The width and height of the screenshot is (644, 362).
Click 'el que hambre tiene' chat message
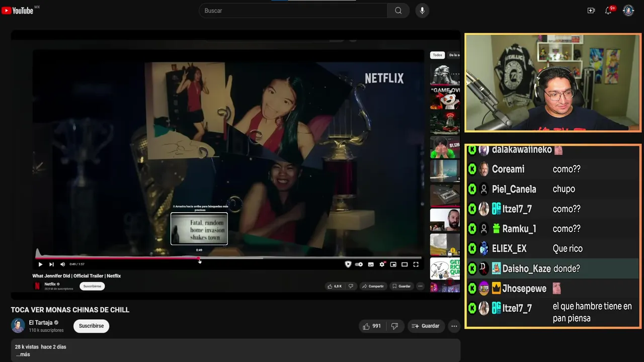point(592,312)
